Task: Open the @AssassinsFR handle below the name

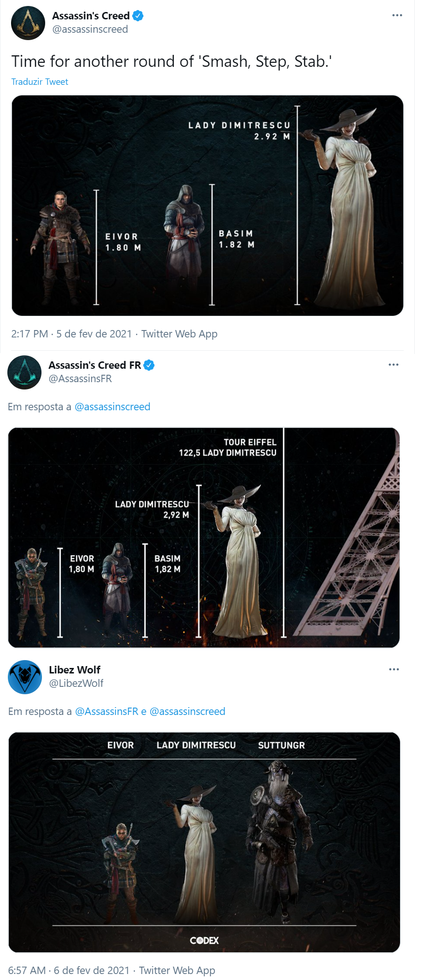Action: (x=80, y=378)
